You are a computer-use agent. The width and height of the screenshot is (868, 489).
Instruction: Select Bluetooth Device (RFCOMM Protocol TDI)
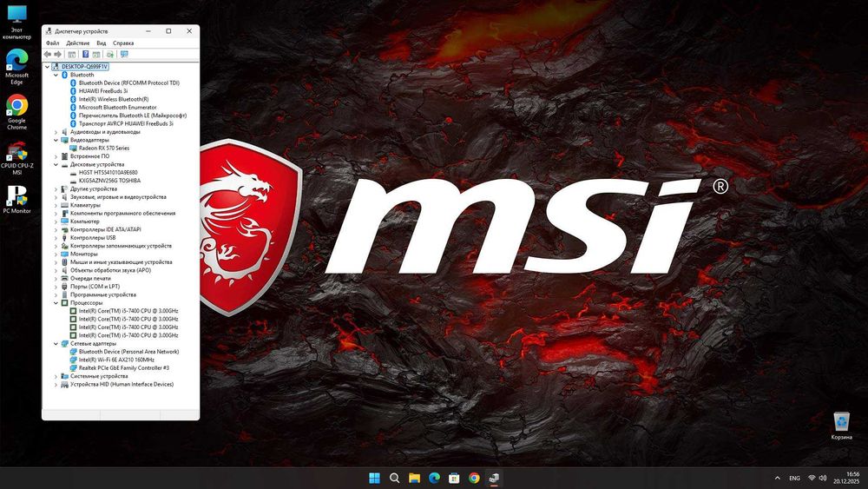129,83
